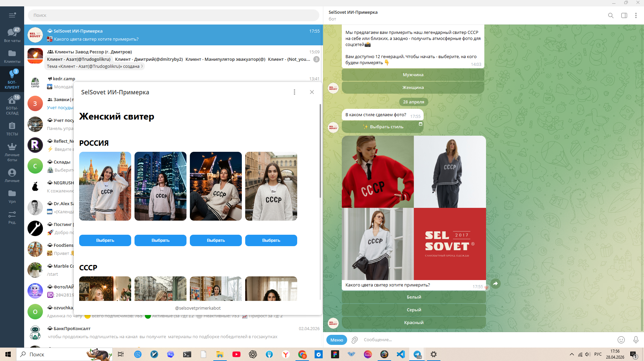
Task: Click the chat search field
Action: pyautogui.click(x=173, y=15)
